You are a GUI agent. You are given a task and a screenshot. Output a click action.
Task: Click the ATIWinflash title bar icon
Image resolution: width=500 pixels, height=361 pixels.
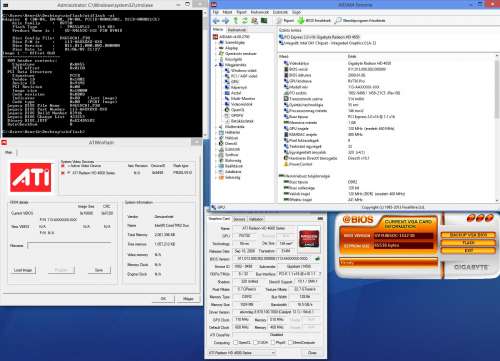coord(4,142)
